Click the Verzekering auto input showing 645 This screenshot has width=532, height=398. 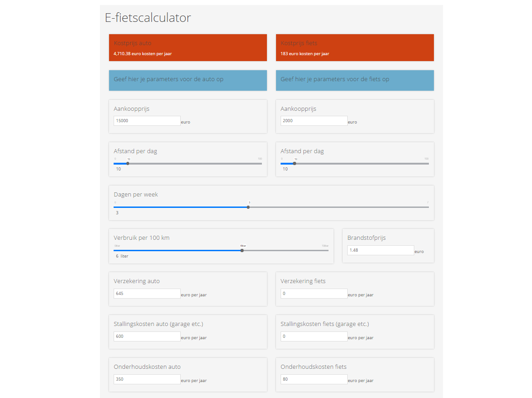tap(147, 294)
